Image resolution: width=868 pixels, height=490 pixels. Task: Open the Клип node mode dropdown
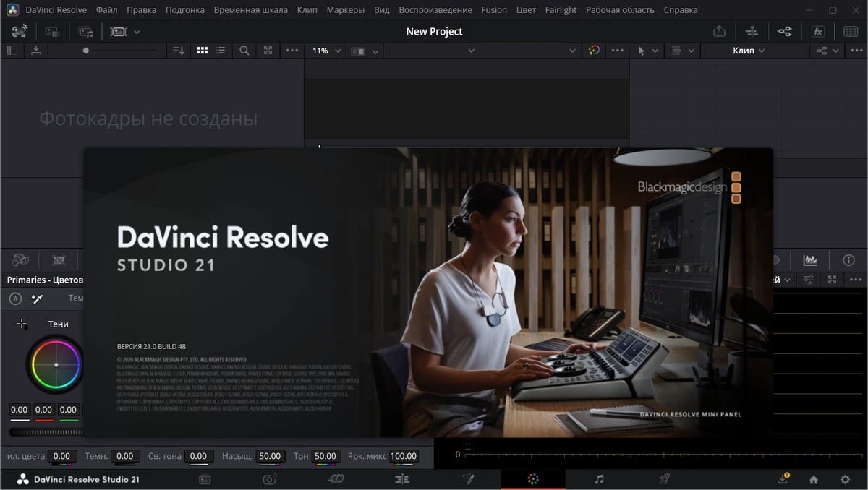point(749,51)
